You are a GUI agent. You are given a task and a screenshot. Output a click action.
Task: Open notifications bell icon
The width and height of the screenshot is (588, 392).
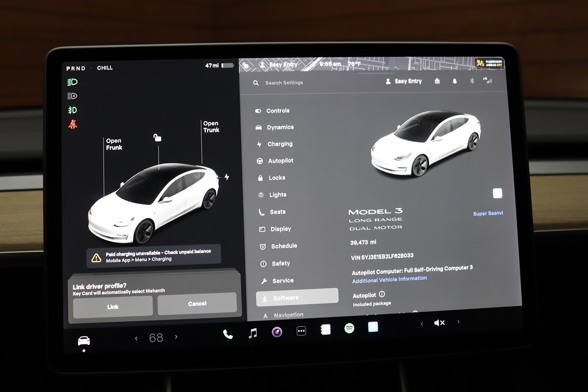455,81
